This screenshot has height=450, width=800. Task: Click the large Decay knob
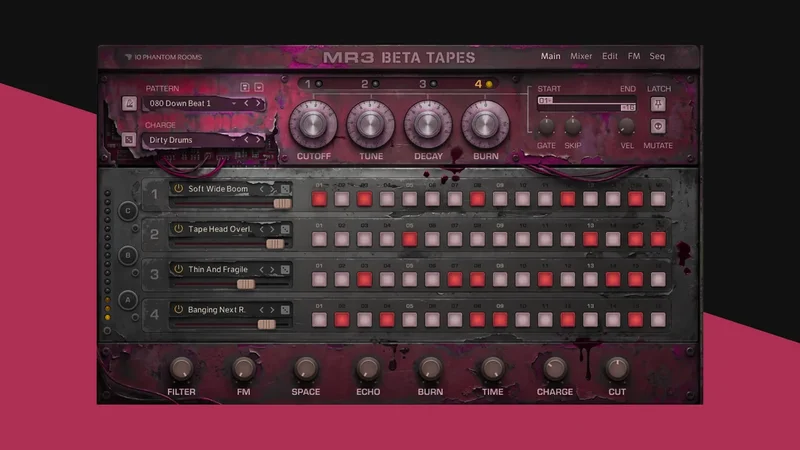click(428, 124)
